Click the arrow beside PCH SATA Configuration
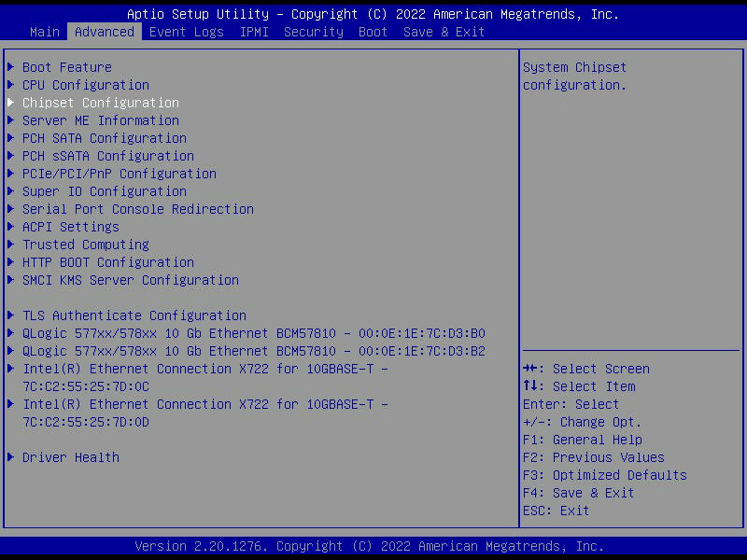The height and width of the screenshot is (560, 747). pyautogui.click(x=10, y=137)
